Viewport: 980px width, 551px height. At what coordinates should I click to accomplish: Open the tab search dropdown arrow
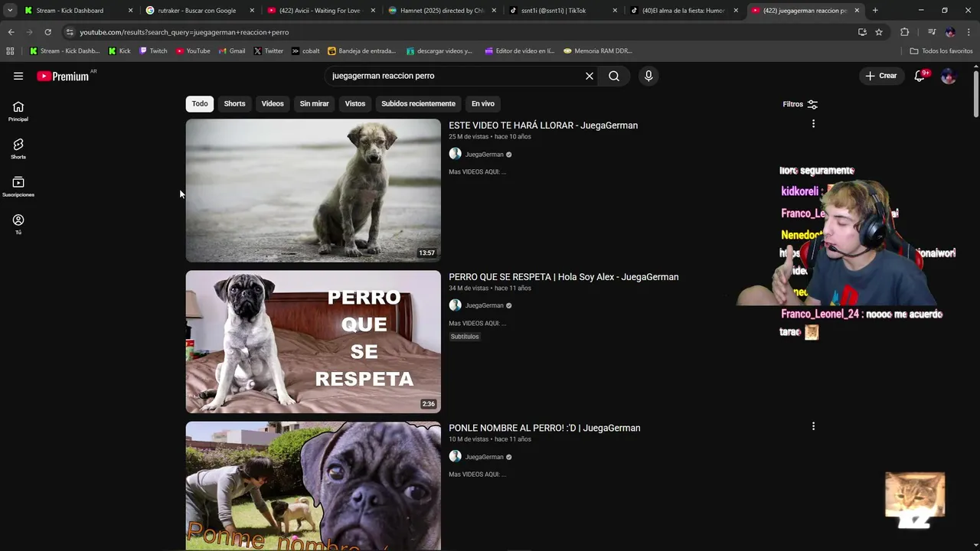point(10,11)
